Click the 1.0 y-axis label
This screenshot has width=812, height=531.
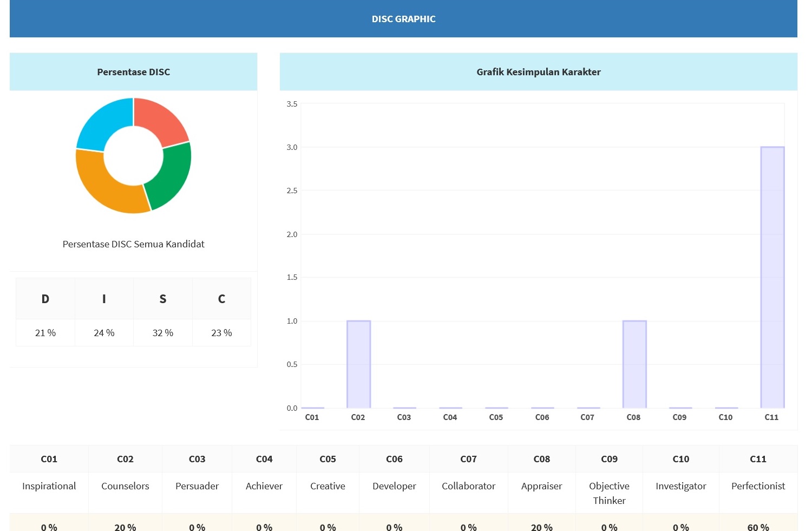point(292,321)
